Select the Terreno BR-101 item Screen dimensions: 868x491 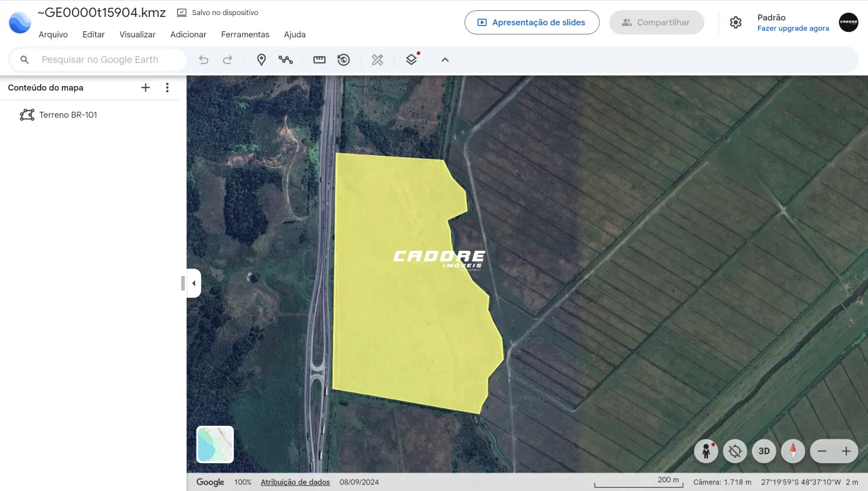(68, 115)
